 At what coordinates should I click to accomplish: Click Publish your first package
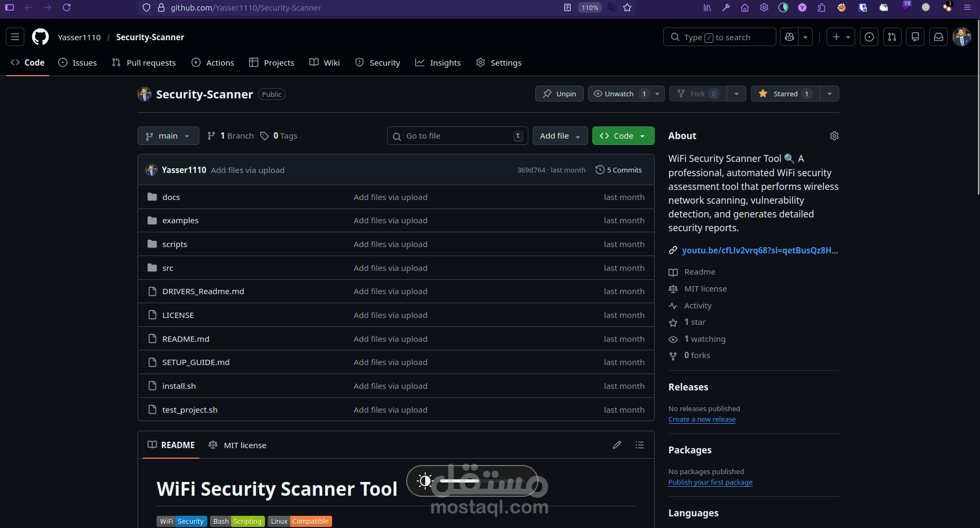coord(710,483)
